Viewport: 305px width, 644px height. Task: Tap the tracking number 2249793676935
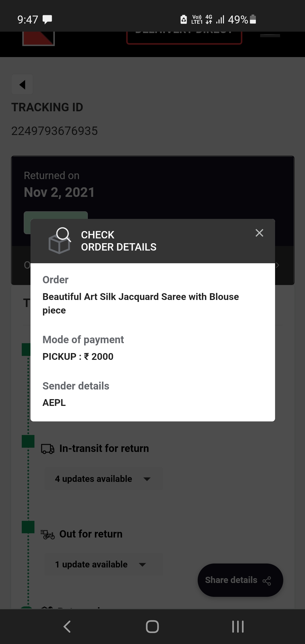click(x=55, y=131)
